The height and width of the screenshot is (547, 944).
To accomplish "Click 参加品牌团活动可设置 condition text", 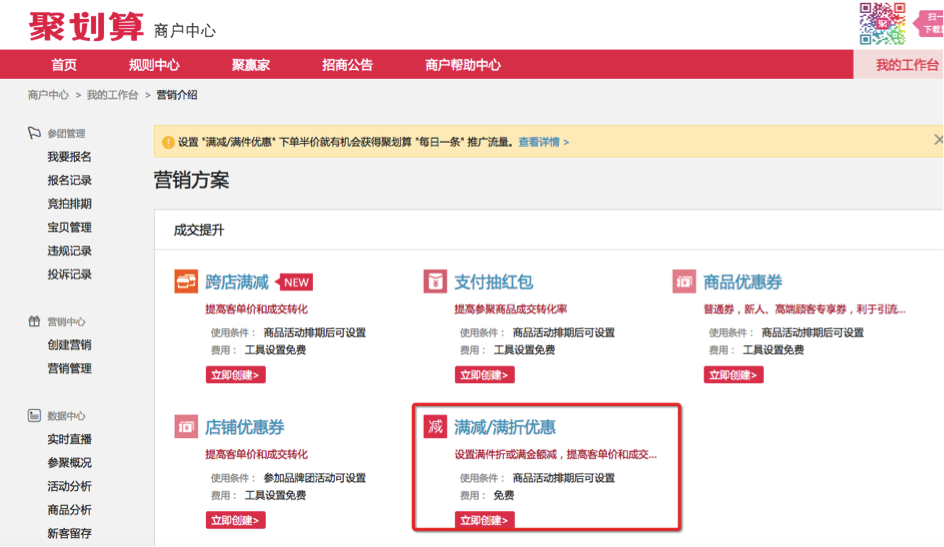I will click(315, 478).
